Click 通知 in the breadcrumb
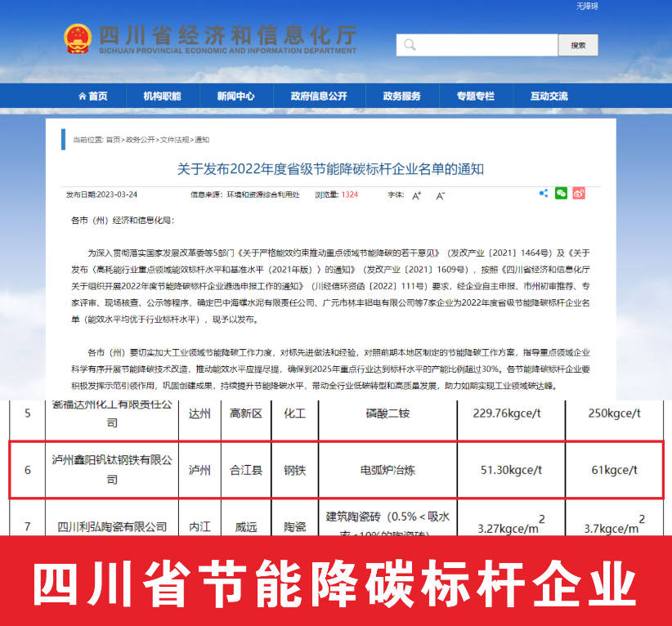 pyautogui.click(x=202, y=140)
